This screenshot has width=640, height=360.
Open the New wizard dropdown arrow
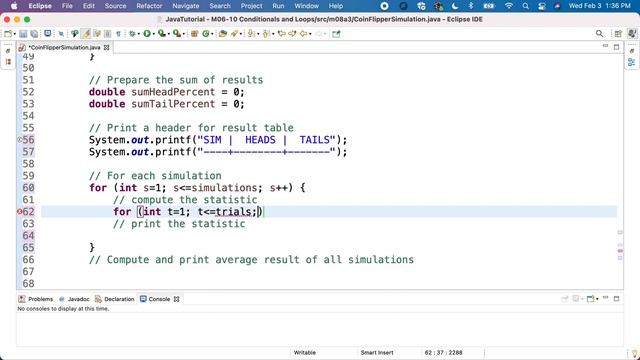click(x=15, y=34)
